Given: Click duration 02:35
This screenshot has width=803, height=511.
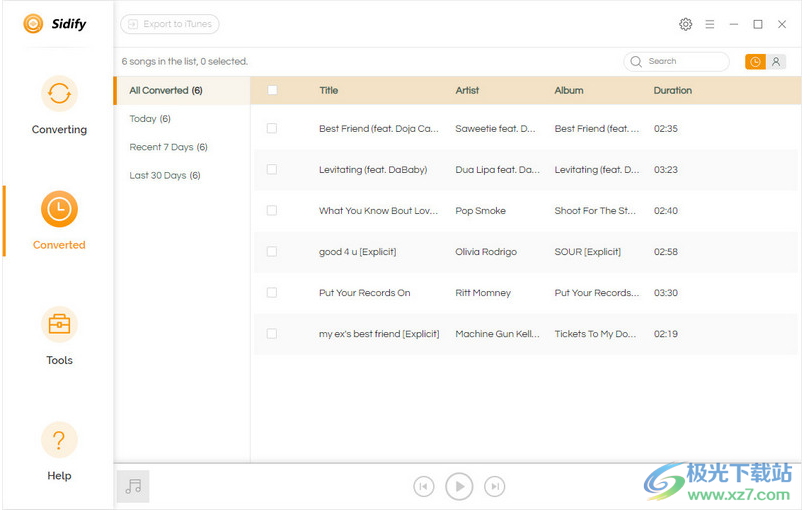Looking at the screenshot, I should click(x=666, y=129).
